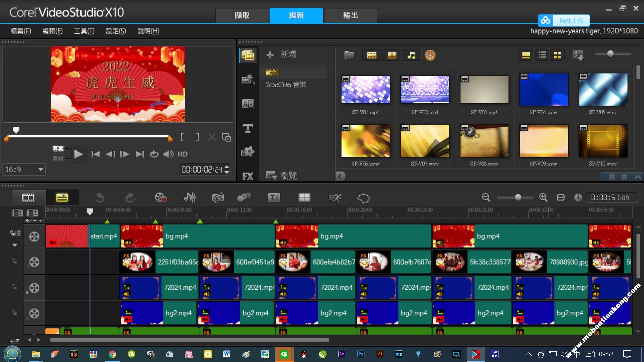Viewport: 644px width, 362px height.
Task: Switch to the 輸出 share tab
Action: pos(351,15)
